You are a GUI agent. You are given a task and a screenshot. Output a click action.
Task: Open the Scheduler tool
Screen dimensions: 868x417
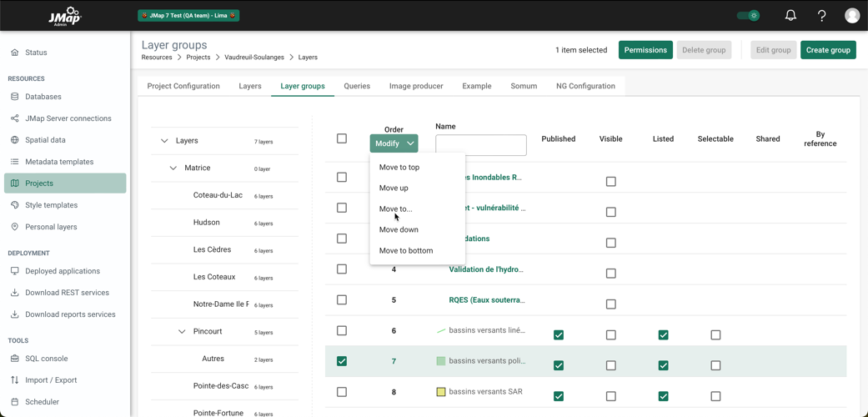tap(42, 402)
